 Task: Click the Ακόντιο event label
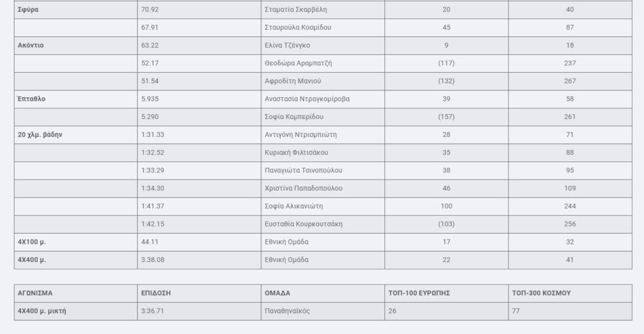coord(31,46)
